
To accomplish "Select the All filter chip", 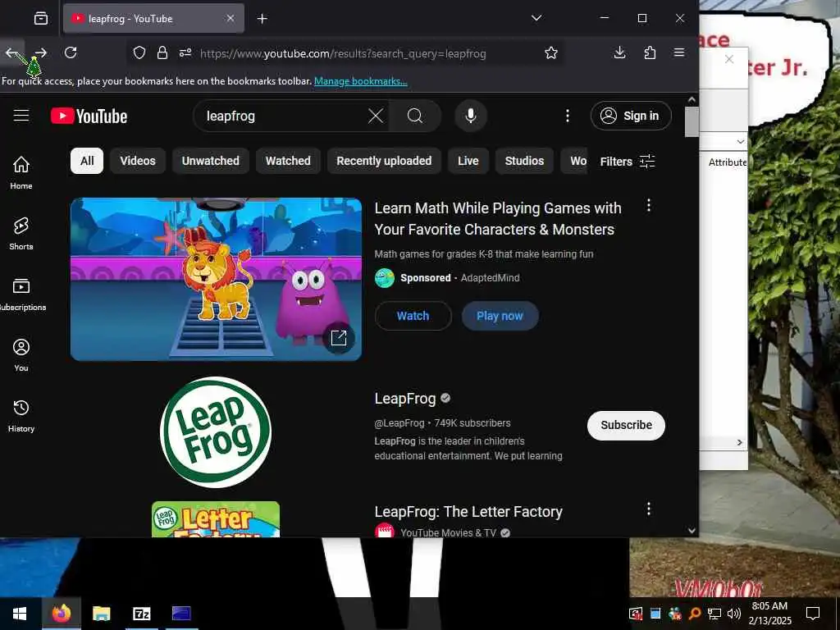I will (x=87, y=161).
